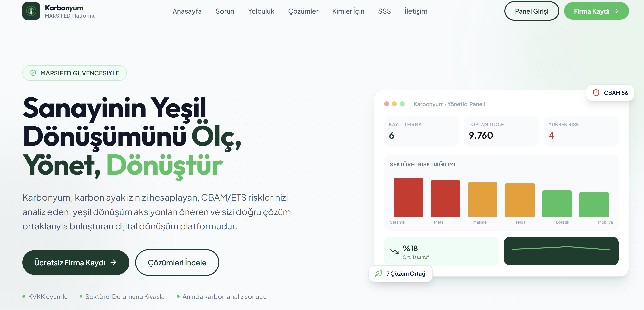Screen dimensions: 644x310
Task: Click the Makine orange risk bar
Action: coord(483,199)
